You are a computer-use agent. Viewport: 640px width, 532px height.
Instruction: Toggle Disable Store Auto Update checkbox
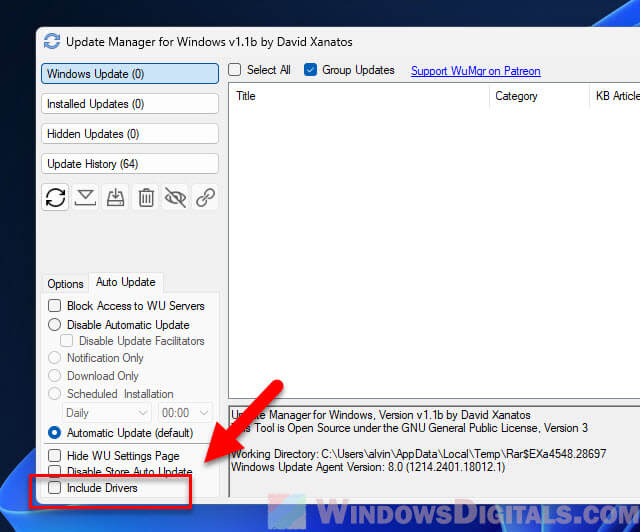55,471
